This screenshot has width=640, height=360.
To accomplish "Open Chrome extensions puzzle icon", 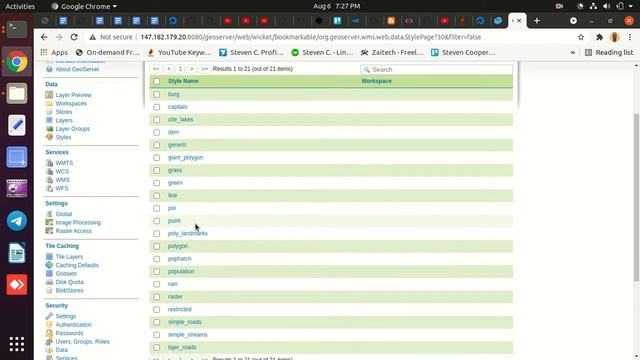I will coord(599,37).
